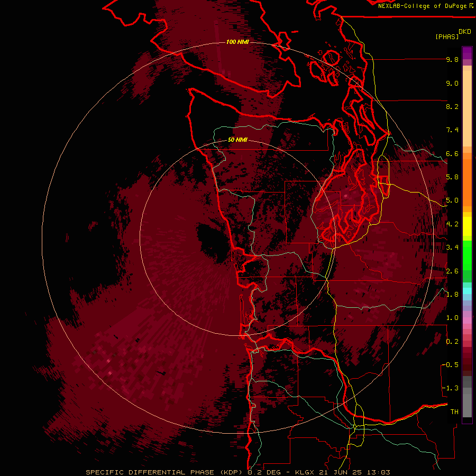Click the 8.2 colorbar value
The height and width of the screenshot is (476, 476).
452,106
